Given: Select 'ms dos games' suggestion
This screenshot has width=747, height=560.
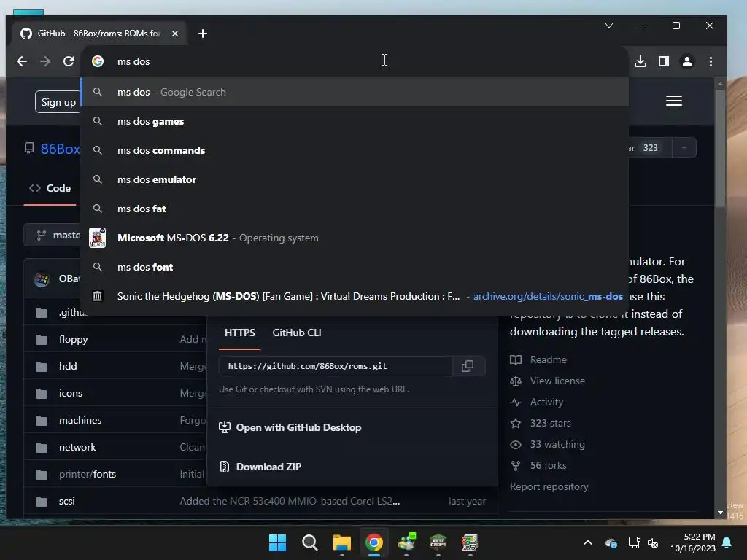Looking at the screenshot, I should coord(355,122).
